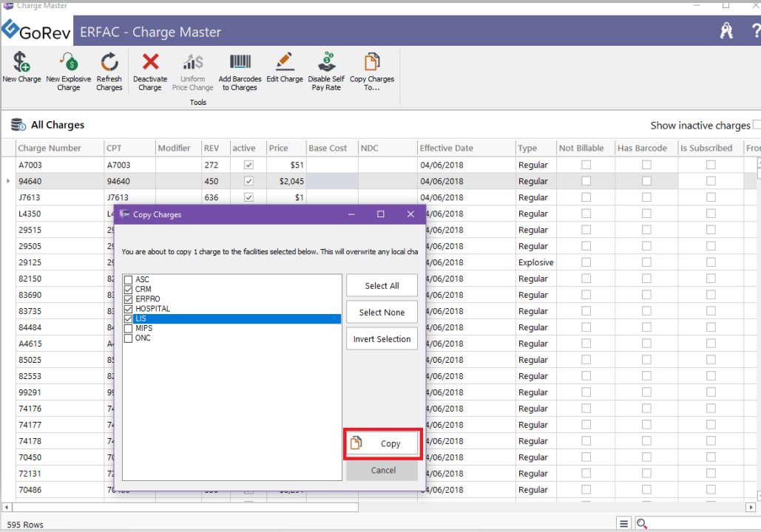The image size is (761, 532).
Task: Check the ASC facility checkbox
Action: tap(129, 280)
